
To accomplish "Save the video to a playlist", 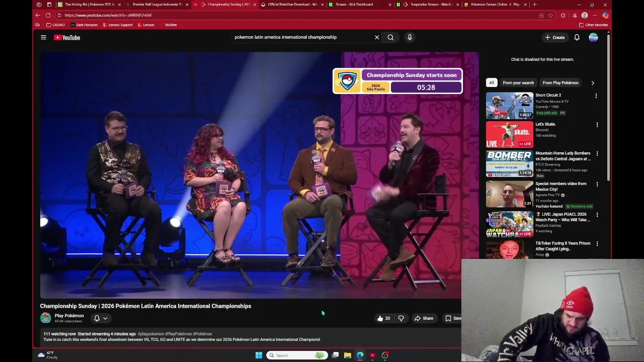I will [453, 318].
